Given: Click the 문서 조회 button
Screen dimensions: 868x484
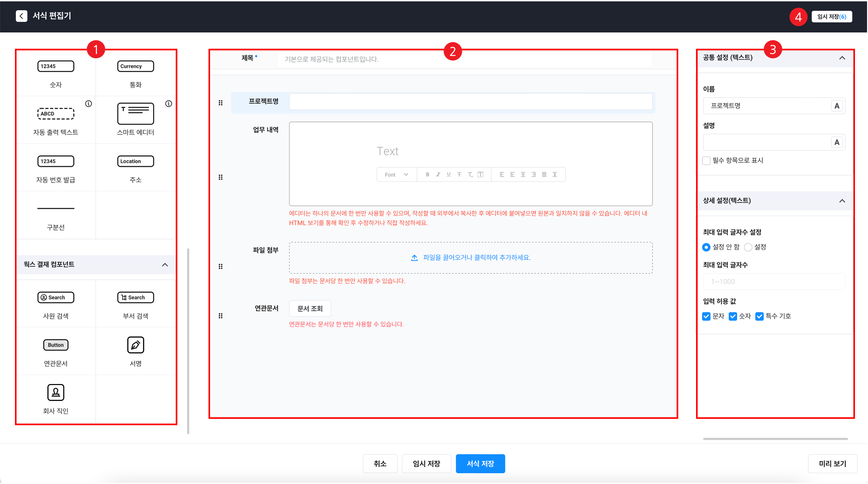Looking at the screenshot, I should coord(310,308).
